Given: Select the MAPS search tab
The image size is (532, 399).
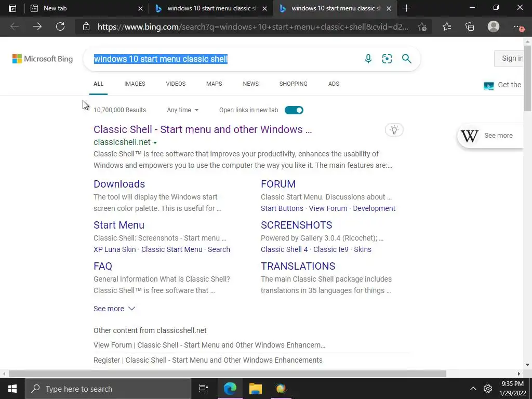Looking at the screenshot, I should [214, 84].
